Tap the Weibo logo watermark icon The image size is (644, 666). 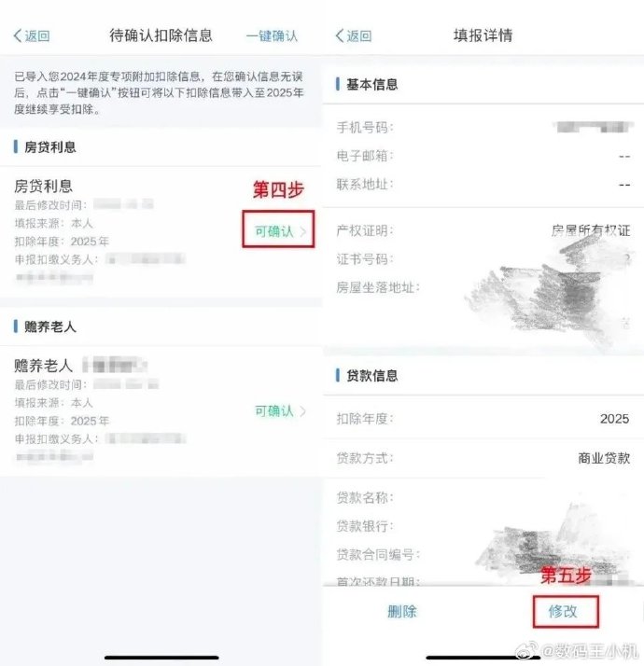[526, 650]
